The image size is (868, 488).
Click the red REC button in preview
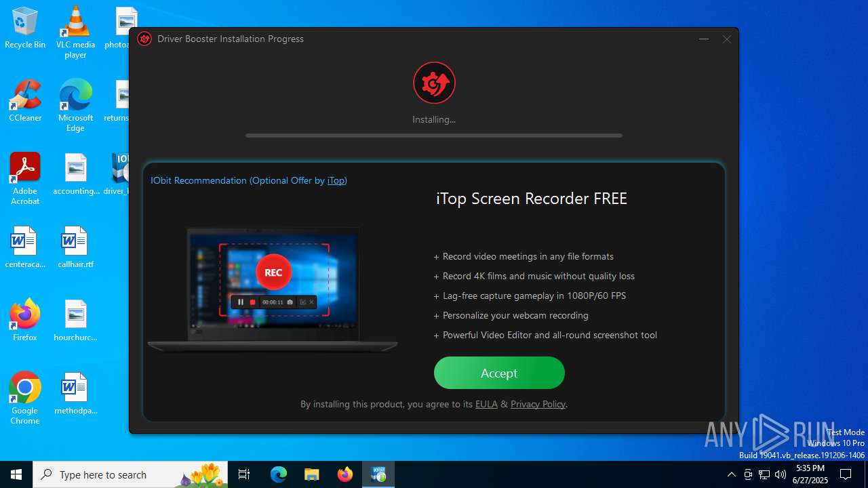pyautogui.click(x=273, y=272)
